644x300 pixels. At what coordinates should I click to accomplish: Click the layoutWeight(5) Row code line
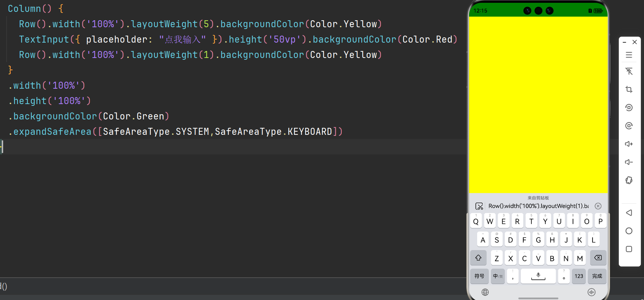[x=200, y=24]
